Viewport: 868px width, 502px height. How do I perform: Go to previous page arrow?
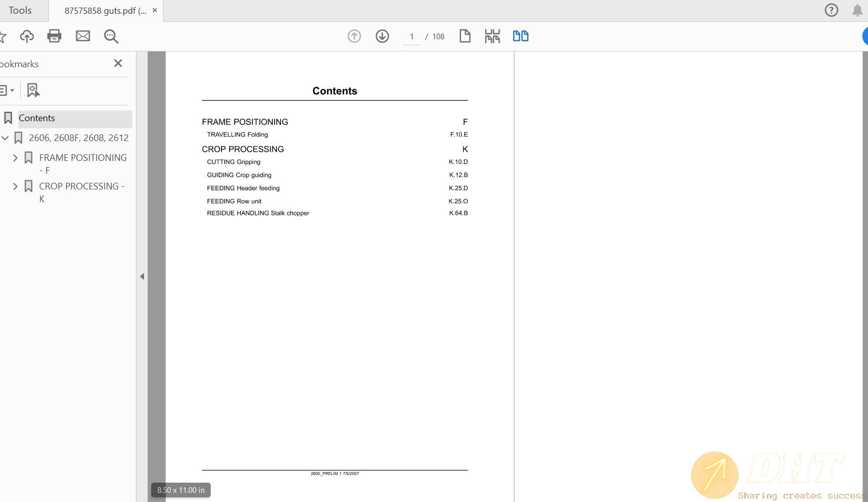(354, 36)
